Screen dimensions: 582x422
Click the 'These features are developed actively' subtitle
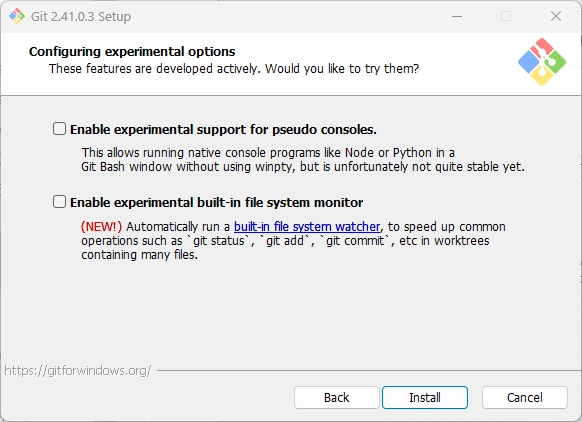234,69
